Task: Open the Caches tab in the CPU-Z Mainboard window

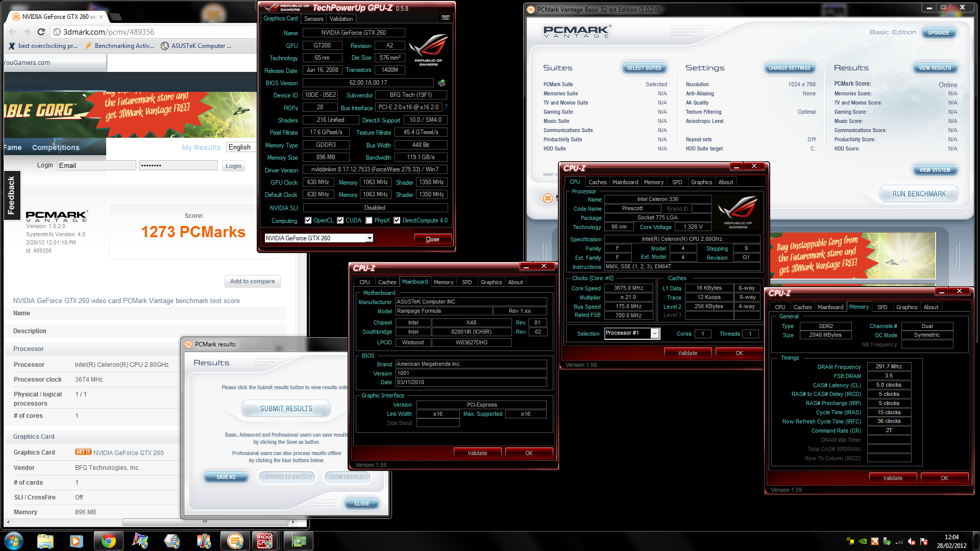Action: [387, 282]
